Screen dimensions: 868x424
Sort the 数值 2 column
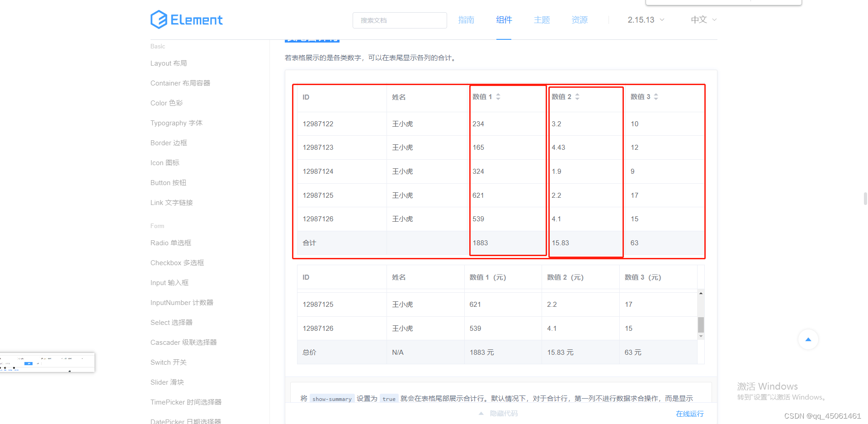[577, 97]
